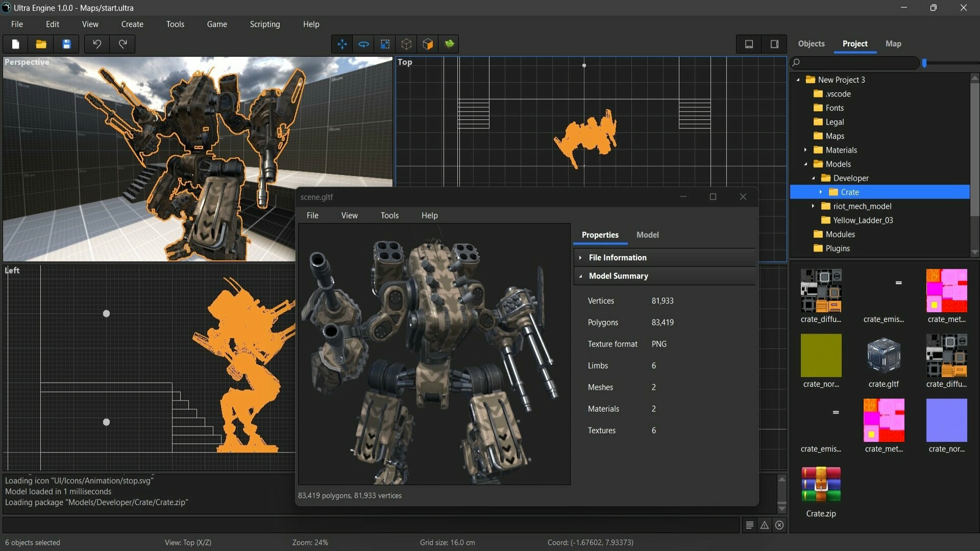980x551 pixels.
Task: Click the warnings/alerts status bar icon
Action: [765, 525]
